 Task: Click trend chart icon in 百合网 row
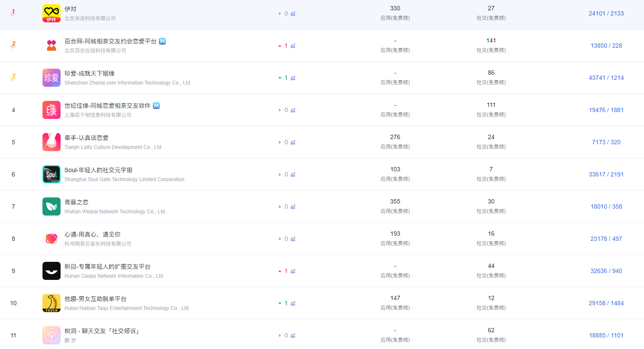tap(293, 46)
